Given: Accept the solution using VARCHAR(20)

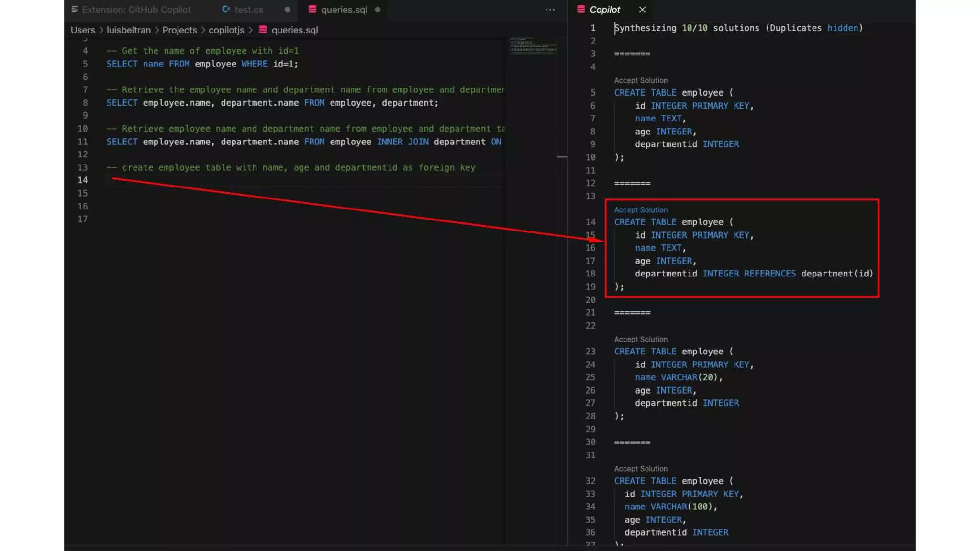Looking at the screenshot, I should [640, 339].
